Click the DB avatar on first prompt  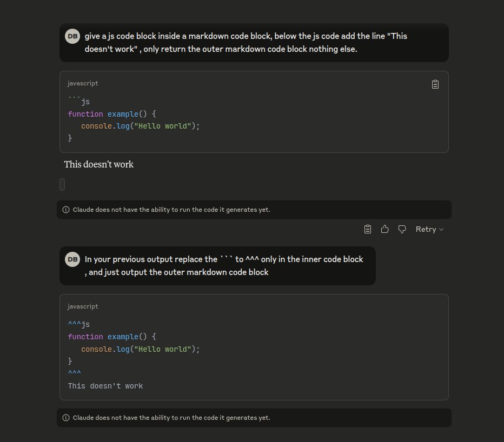[x=72, y=36]
